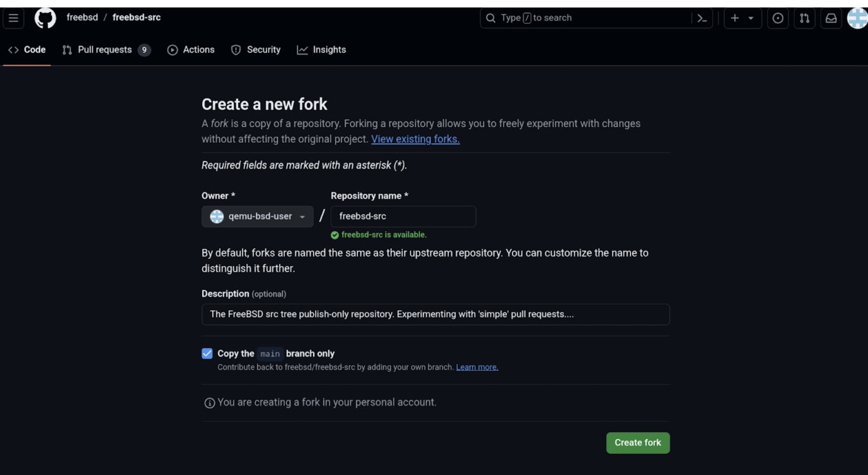Open the hamburger navigation menu
Screen dimensions: 868x475
click(x=13, y=18)
